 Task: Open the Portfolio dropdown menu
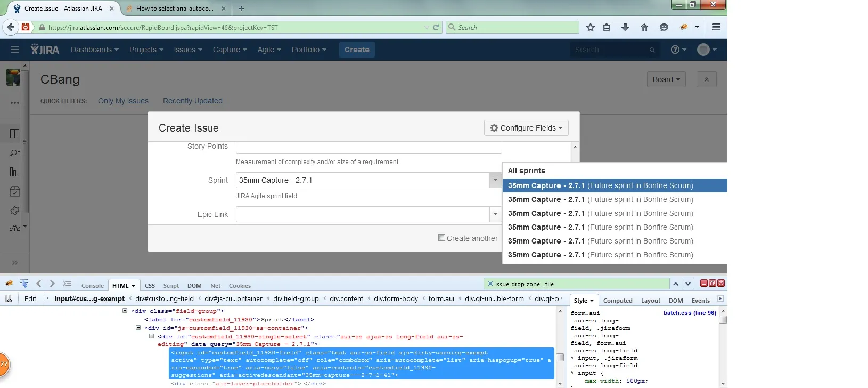pos(309,50)
